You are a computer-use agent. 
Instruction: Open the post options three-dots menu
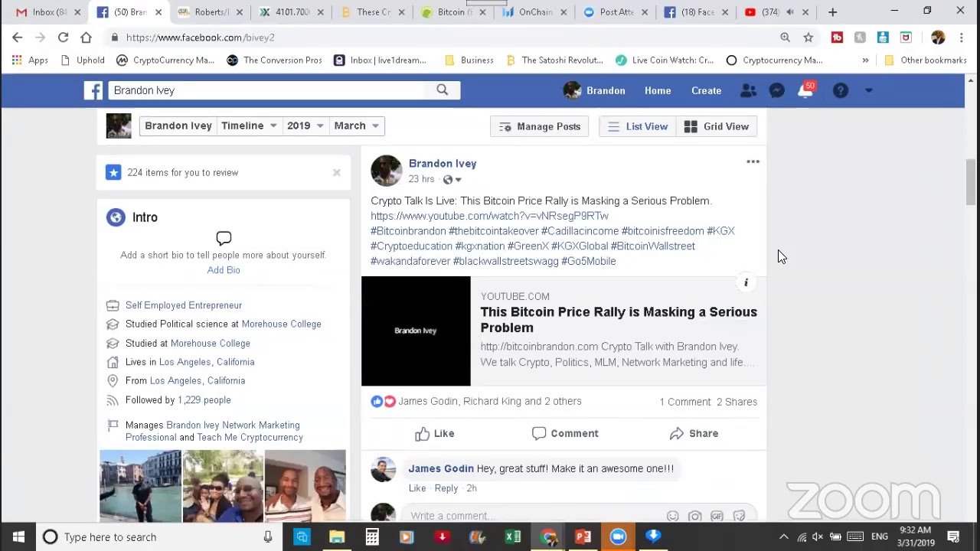(753, 162)
